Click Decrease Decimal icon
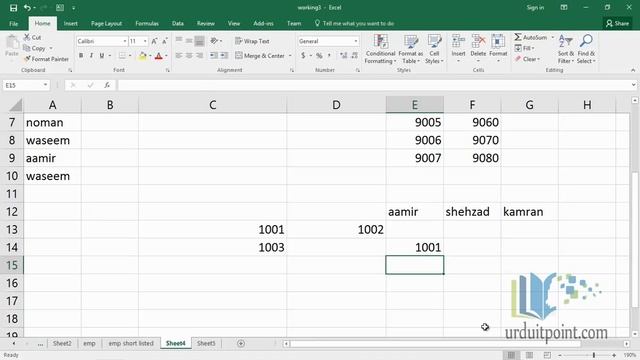Viewport: 640px width, 360px height. (x=354, y=56)
